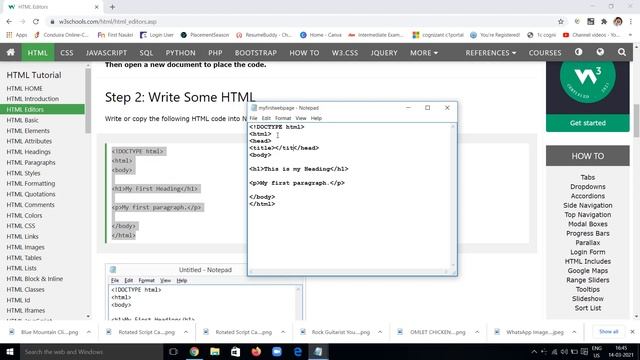The height and width of the screenshot is (360, 640).
Task: Open the Channel videos bookmark
Action: coord(590,35)
